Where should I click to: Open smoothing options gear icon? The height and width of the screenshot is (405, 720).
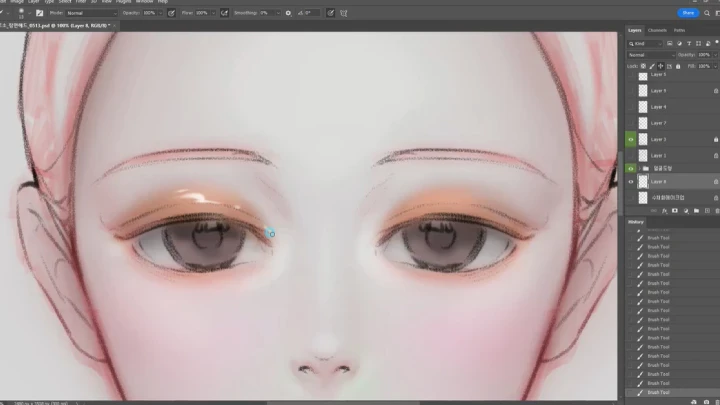289,13
